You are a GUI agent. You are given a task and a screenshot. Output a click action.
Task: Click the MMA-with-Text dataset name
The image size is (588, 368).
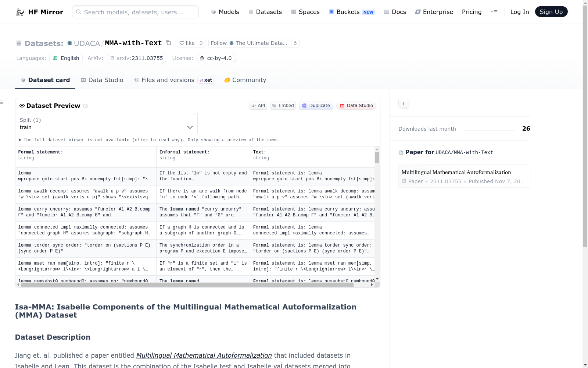point(133,43)
